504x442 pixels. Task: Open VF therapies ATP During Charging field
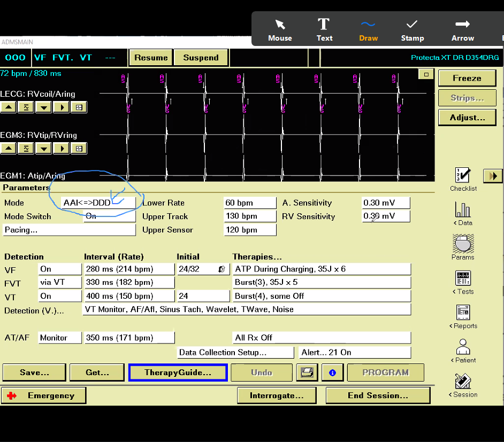[322, 269]
